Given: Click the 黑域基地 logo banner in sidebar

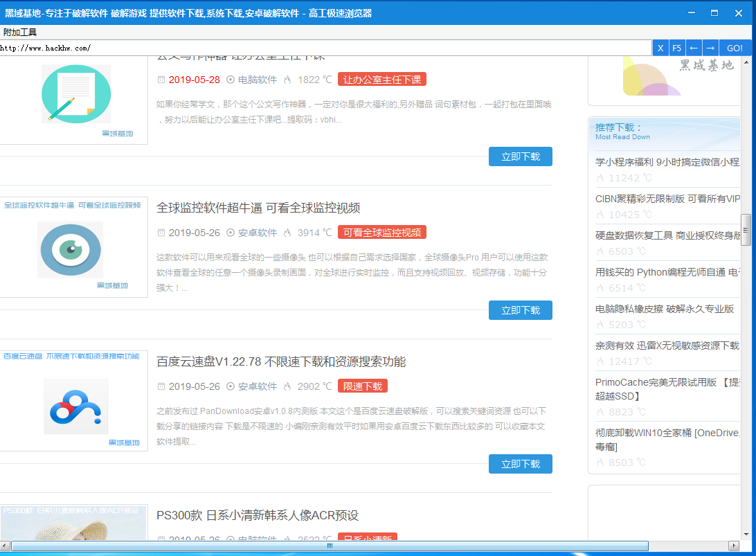Looking at the screenshot, I should (678, 77).
